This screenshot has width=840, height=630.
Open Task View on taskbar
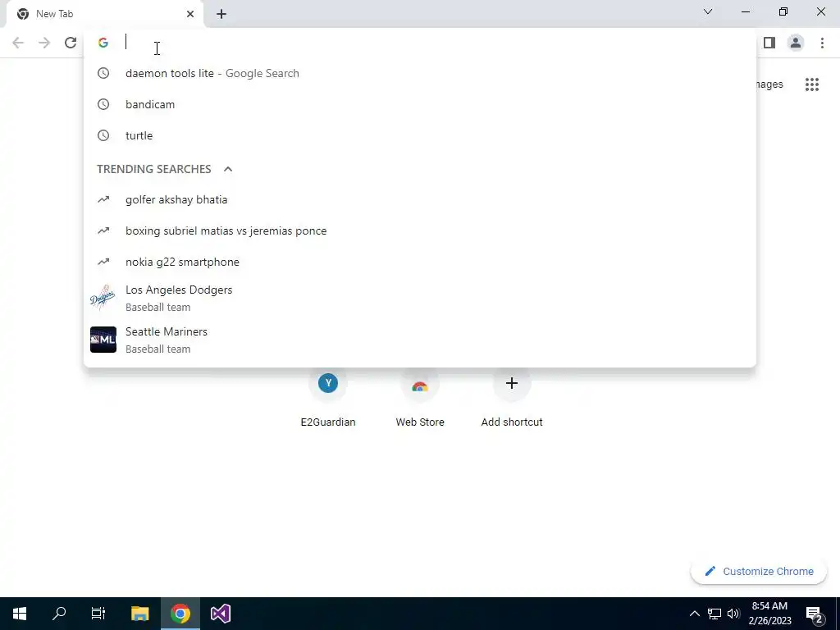pos(98,614)
